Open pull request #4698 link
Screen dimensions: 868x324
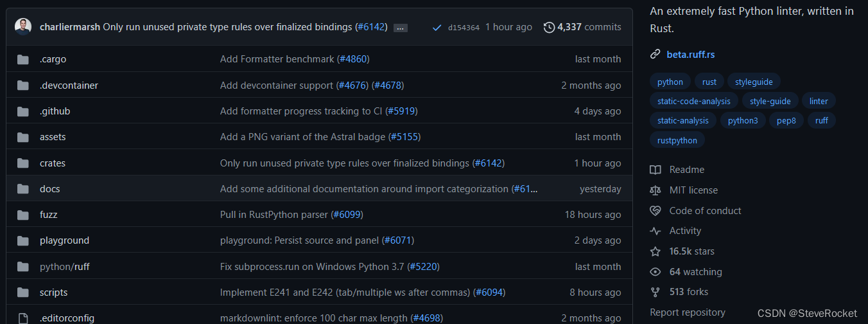(x=427, y=318)
